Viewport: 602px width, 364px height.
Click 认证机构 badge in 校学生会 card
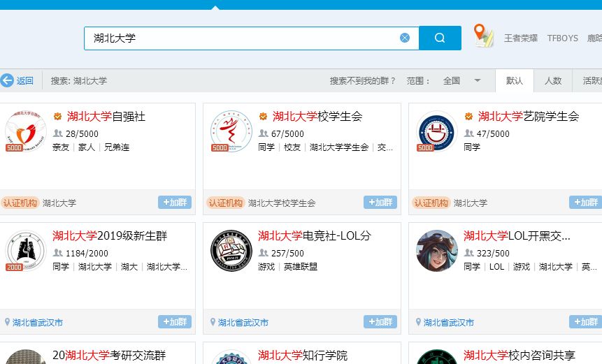[x=226, y=203]
